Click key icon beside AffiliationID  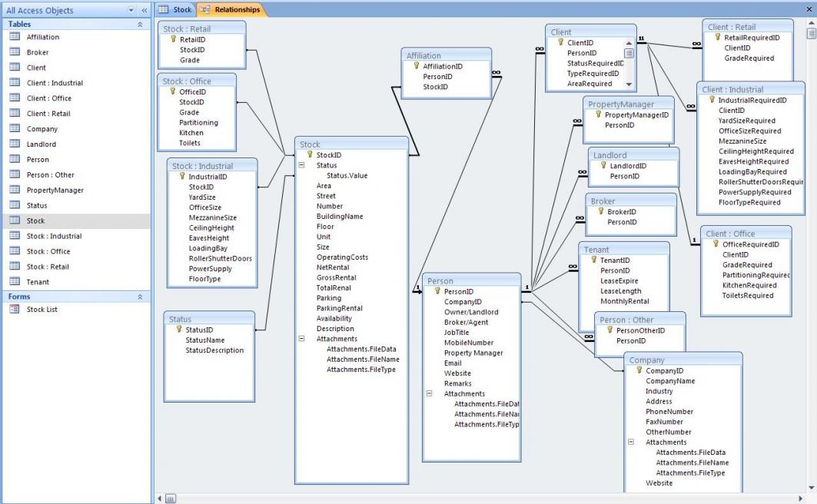click(417, 65)
